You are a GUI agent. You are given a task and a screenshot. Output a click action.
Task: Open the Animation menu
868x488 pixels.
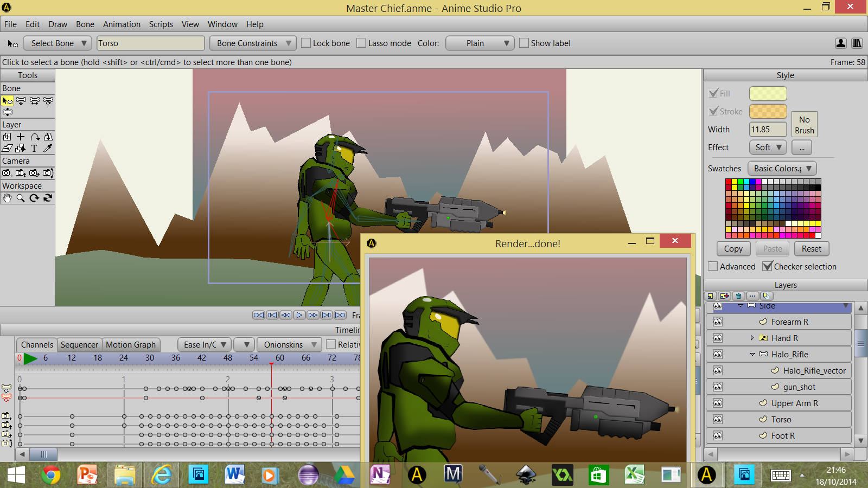122,24
